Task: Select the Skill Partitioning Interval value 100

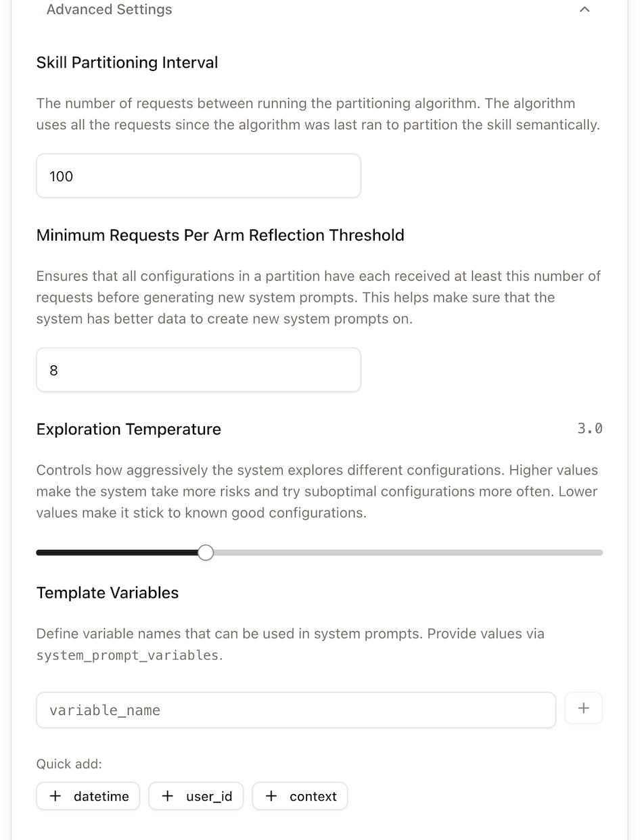Action: point(198,176)
